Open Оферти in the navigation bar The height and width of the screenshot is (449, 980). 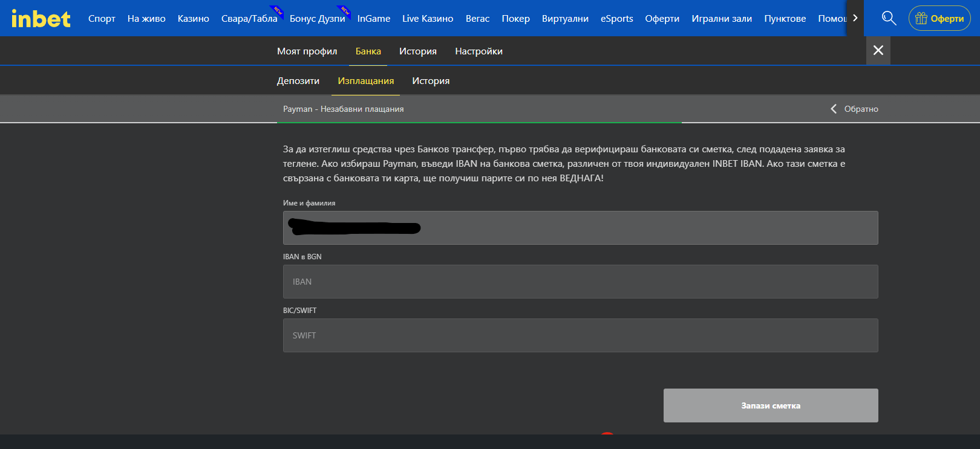[x=662, y=19]
